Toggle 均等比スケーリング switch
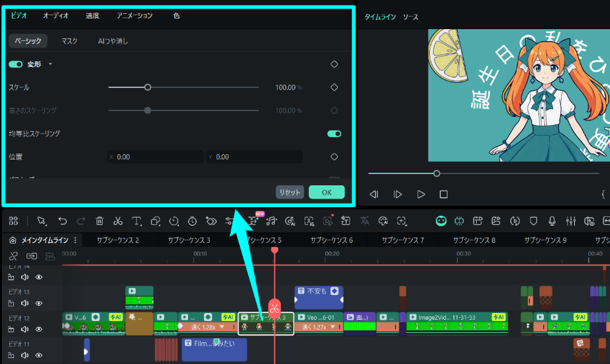The image size is (610, 364). [334, 134]
